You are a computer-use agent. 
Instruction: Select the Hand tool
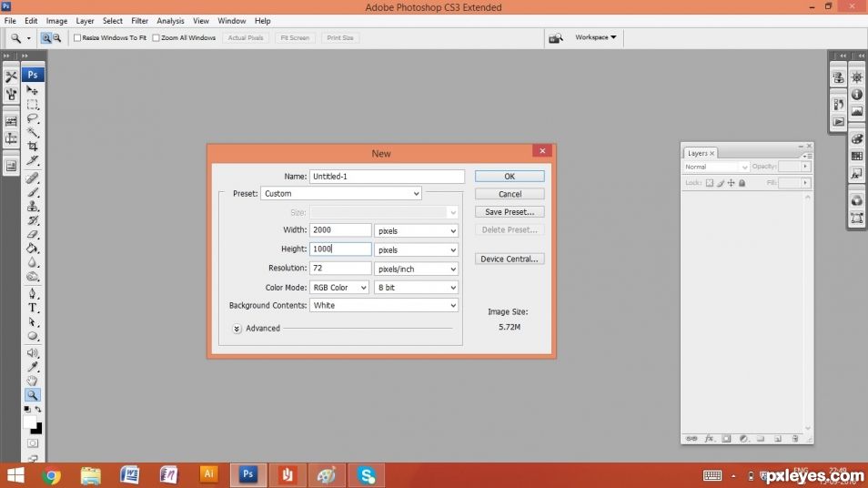tap(32, 381)
